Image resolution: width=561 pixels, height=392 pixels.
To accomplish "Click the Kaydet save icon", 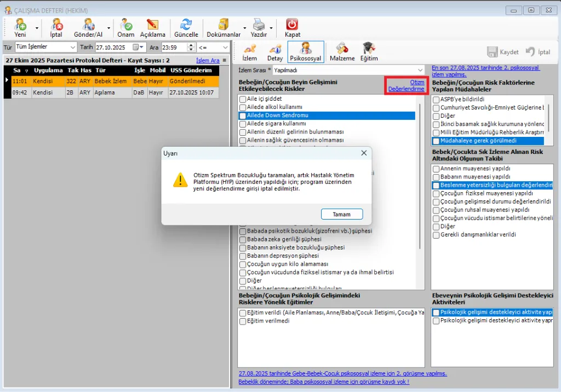I will pyautogui.click(x=503, y=52).
